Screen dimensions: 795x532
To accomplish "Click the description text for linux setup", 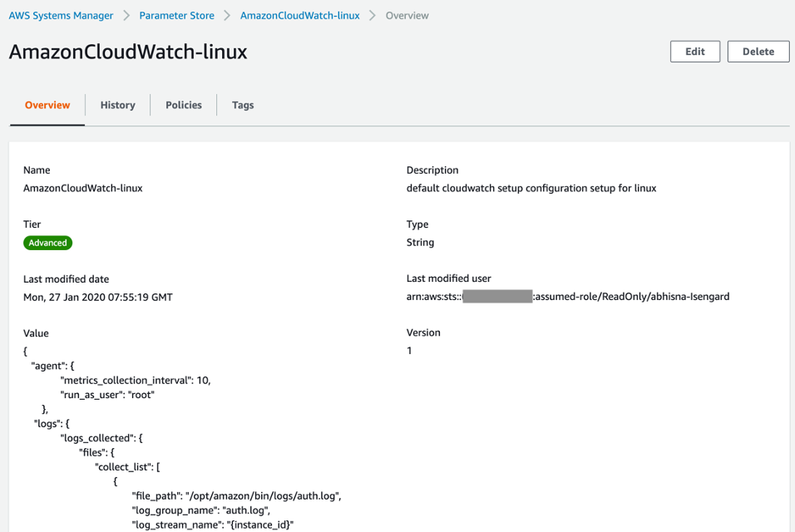I will click(530, 188).
